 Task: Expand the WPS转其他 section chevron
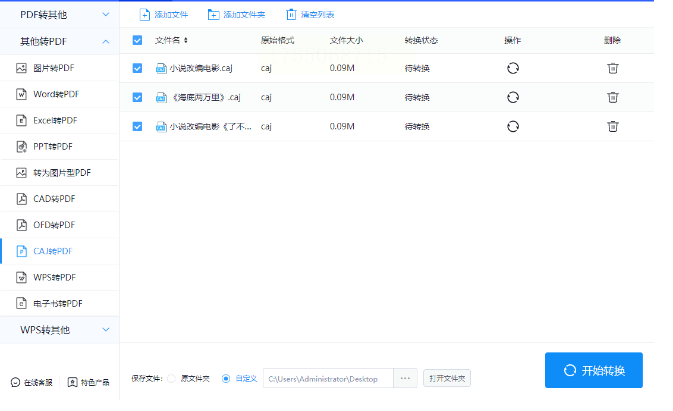click(x=106, y=329)
